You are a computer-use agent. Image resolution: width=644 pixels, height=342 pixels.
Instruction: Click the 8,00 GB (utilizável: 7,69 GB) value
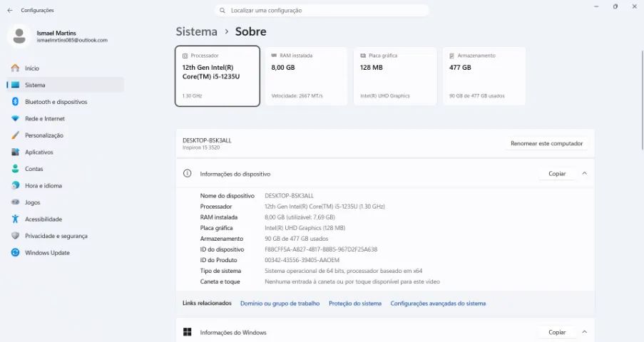tap(300, 217)
